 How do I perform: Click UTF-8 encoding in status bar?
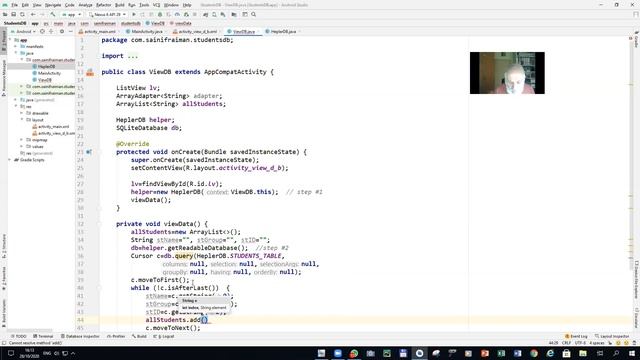580,343
